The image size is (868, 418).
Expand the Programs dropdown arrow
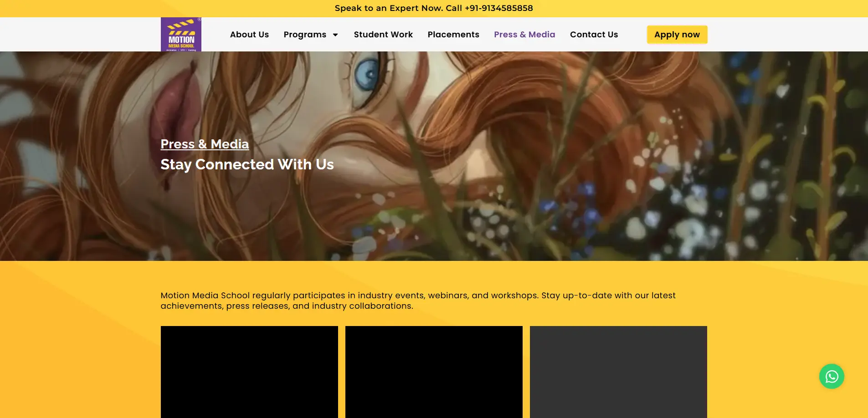[x=335, y=35]
